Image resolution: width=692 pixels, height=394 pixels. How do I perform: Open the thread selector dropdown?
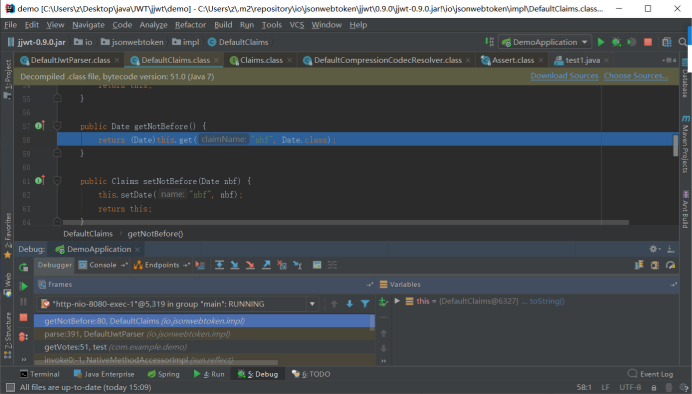(x=312, y=304)
